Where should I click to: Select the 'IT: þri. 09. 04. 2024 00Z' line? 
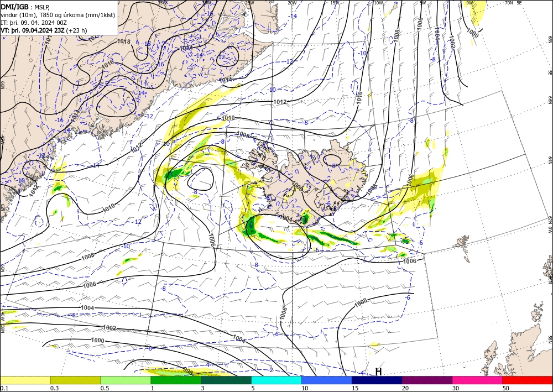coord(34,23)
